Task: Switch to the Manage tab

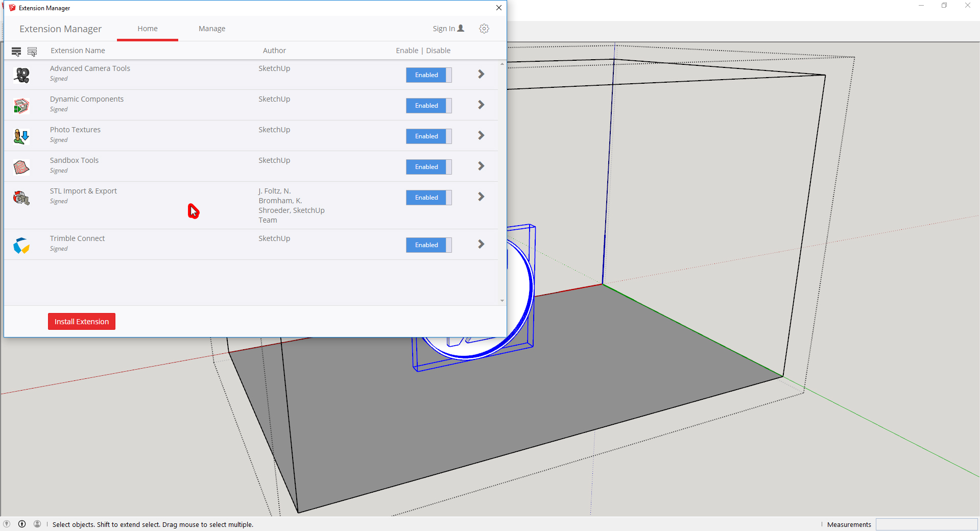Action: point(212,29)
